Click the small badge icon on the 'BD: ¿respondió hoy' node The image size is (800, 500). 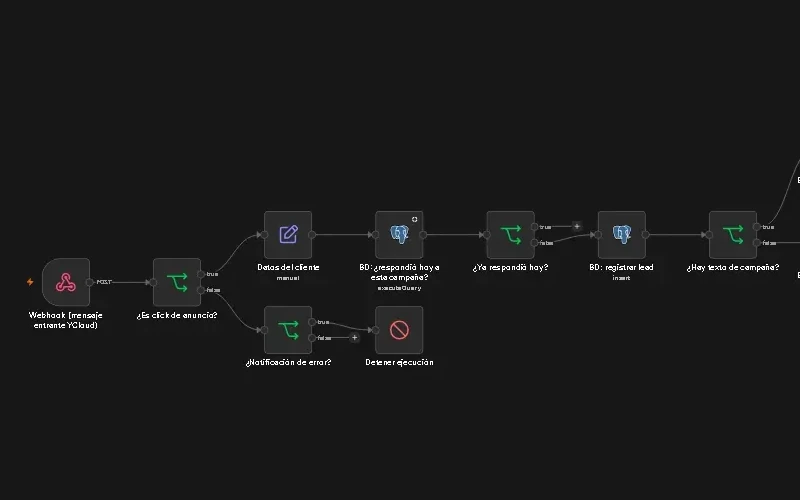415,219
